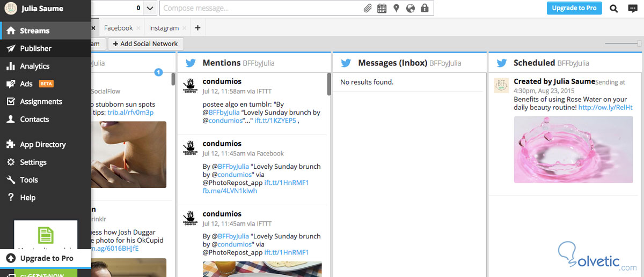The width and height of the screenshot is (644, 277).
Task: Click Add Social Network button
Action: point(146,44)
